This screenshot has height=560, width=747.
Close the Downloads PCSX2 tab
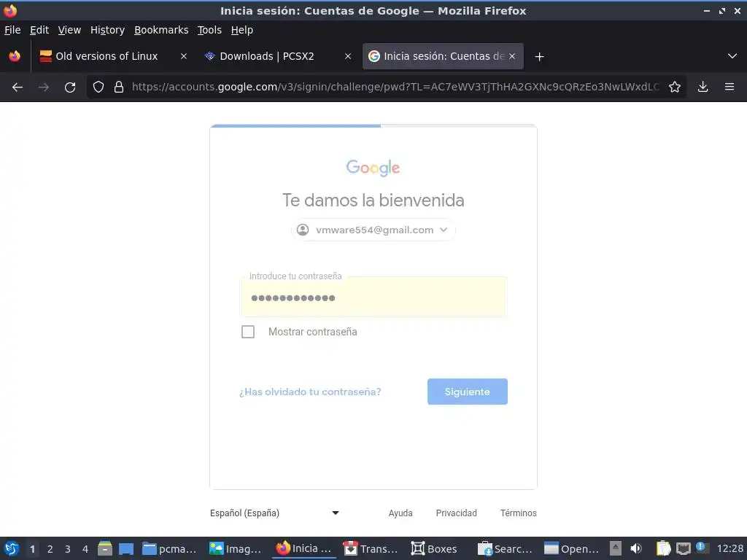point(348,56)
